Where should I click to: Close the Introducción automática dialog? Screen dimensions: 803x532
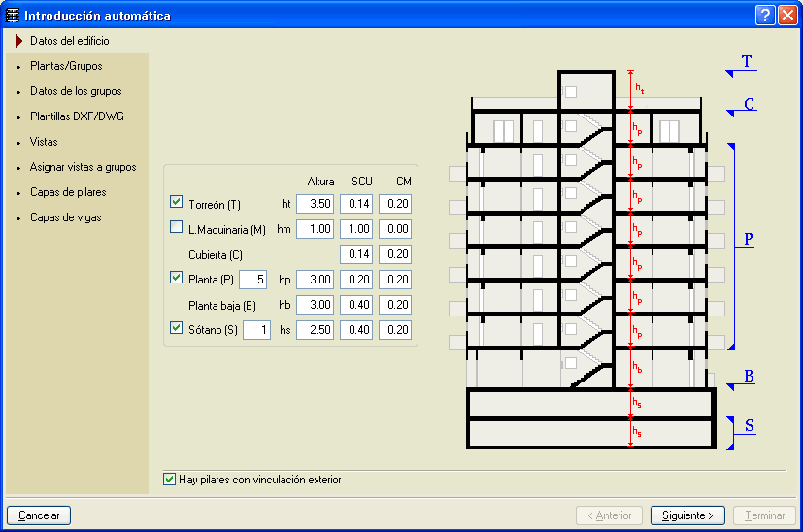pos(786,16)
